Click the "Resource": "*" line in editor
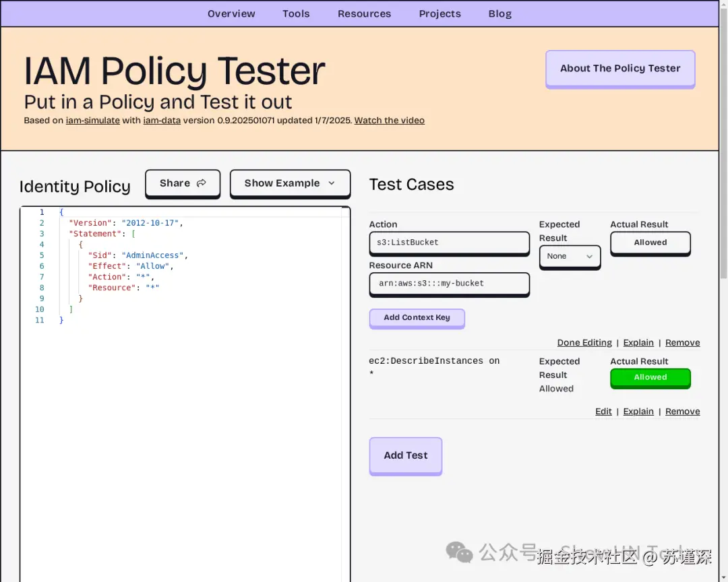Viewport: 728px width, 582px height. [x=123, y=288]
